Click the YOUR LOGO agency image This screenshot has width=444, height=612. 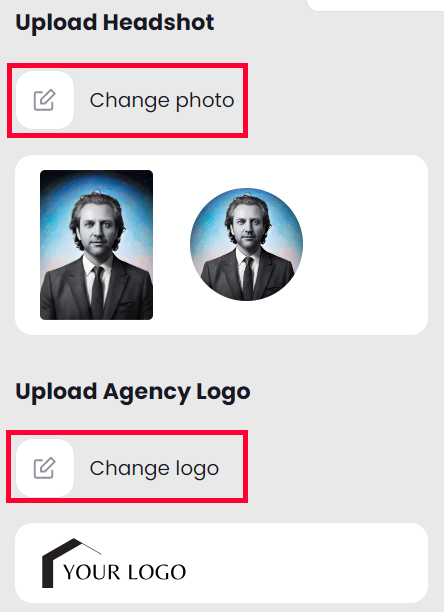[114, 563]
